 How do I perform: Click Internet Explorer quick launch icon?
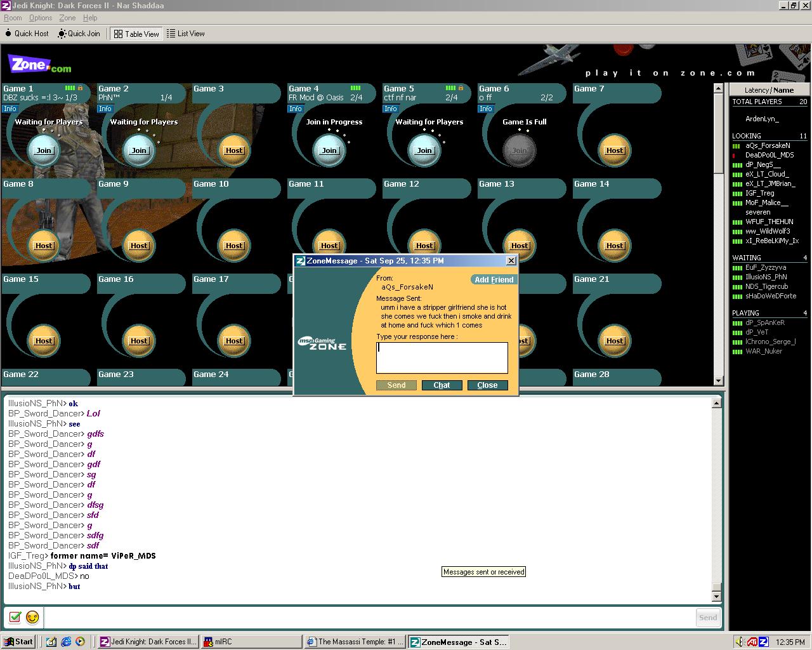[66, 642]
